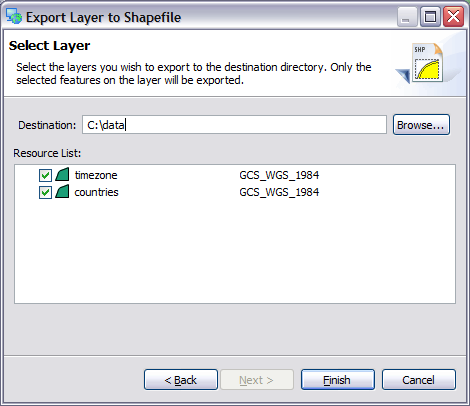Click the disabled Next button
Screen dimensions: 470x406
256,380
